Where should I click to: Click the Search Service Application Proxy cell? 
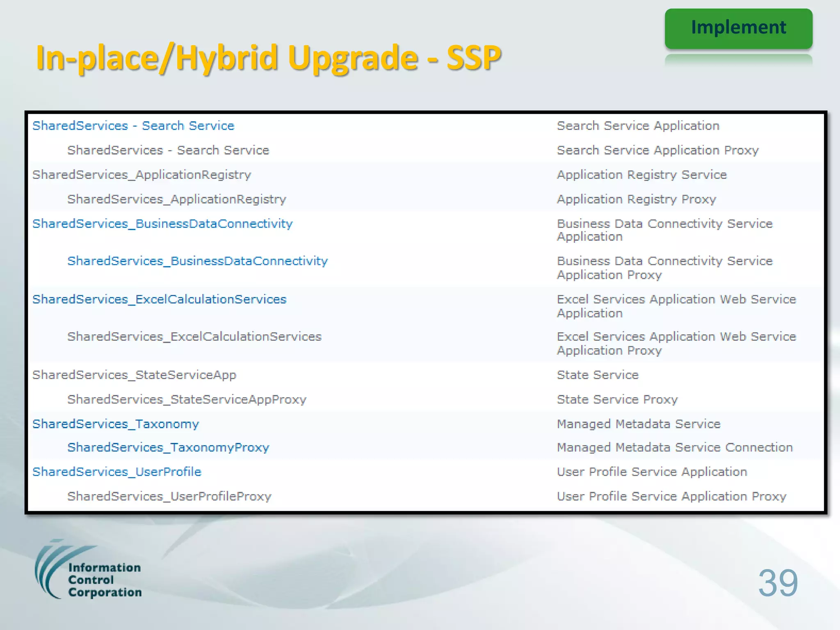(x=658, y=151)
